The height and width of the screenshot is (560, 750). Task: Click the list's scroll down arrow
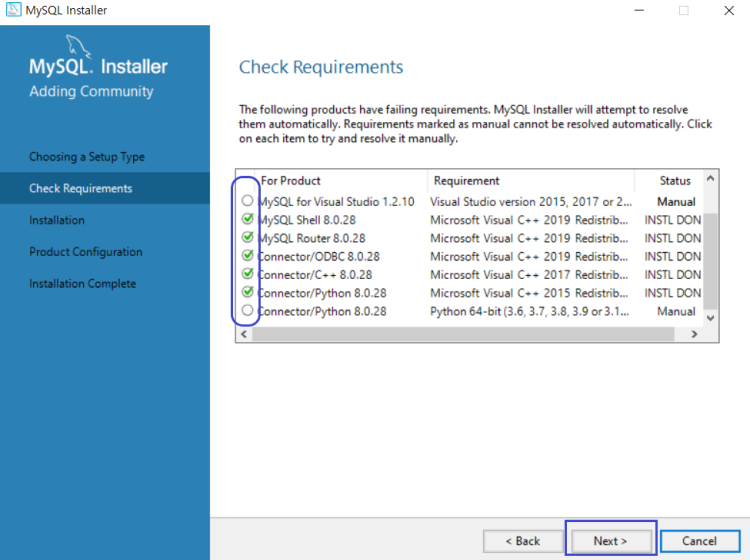point(710,318)
